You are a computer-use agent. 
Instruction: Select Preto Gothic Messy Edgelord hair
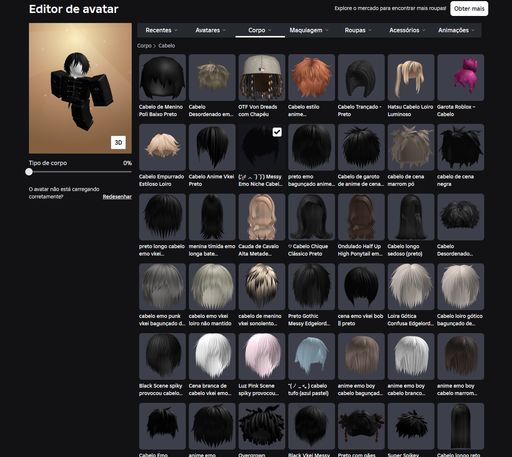click(x=311, y=286)
